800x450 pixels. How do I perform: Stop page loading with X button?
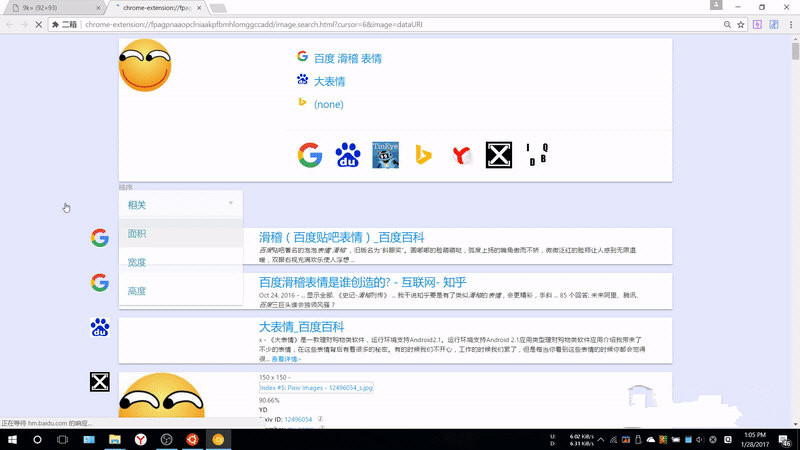pyautogui.click(x=38, y=24)
